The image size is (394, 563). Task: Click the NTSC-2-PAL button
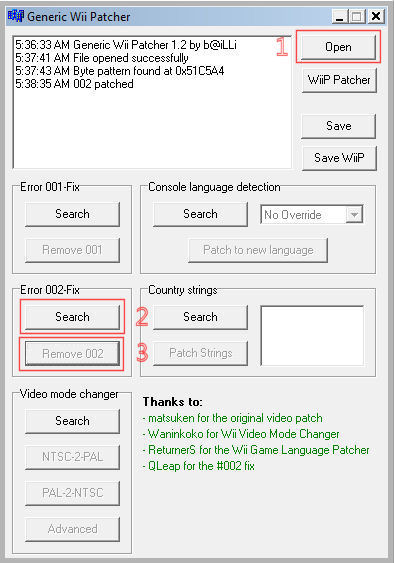(72, 457)
